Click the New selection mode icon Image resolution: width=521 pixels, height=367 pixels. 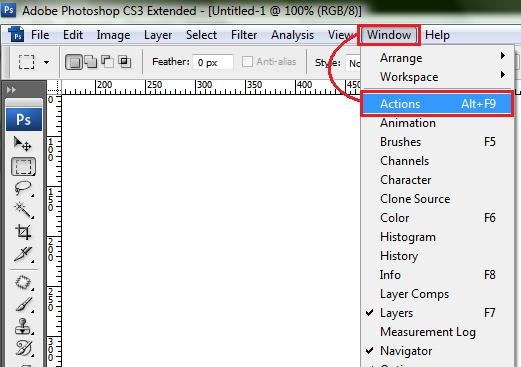(x=74, y=62)
